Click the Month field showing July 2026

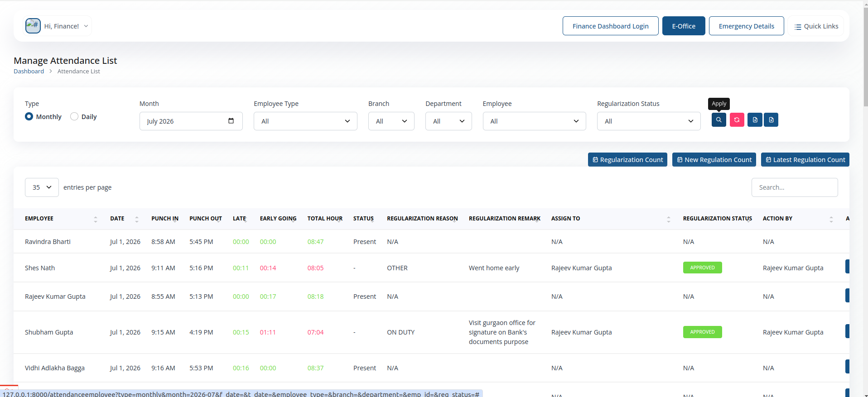[x=191, y=121]
